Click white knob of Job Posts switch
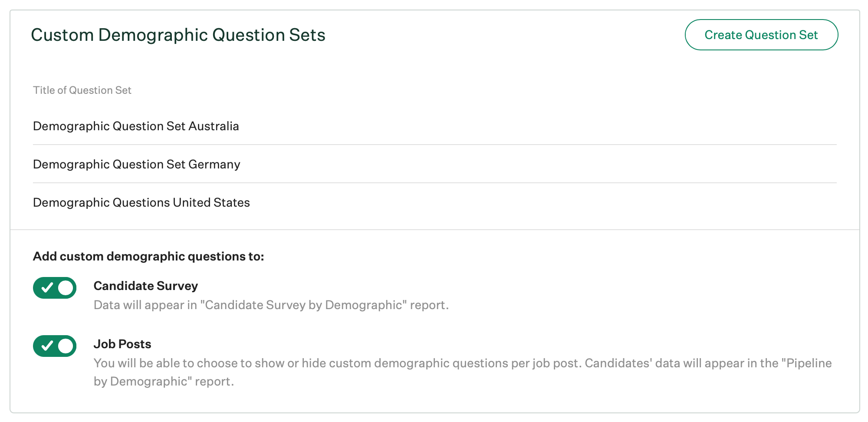 tap(66, 346)
